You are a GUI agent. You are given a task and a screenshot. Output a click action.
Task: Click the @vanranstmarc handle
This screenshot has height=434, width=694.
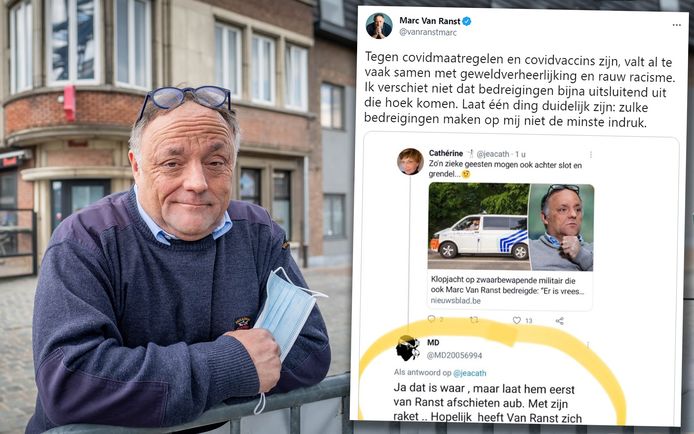point(428,32)
